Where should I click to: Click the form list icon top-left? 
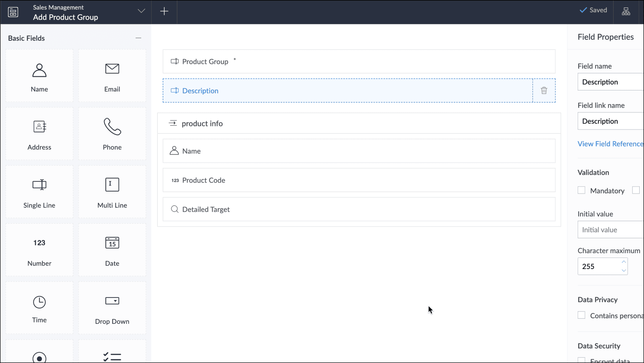click(13, 12)
